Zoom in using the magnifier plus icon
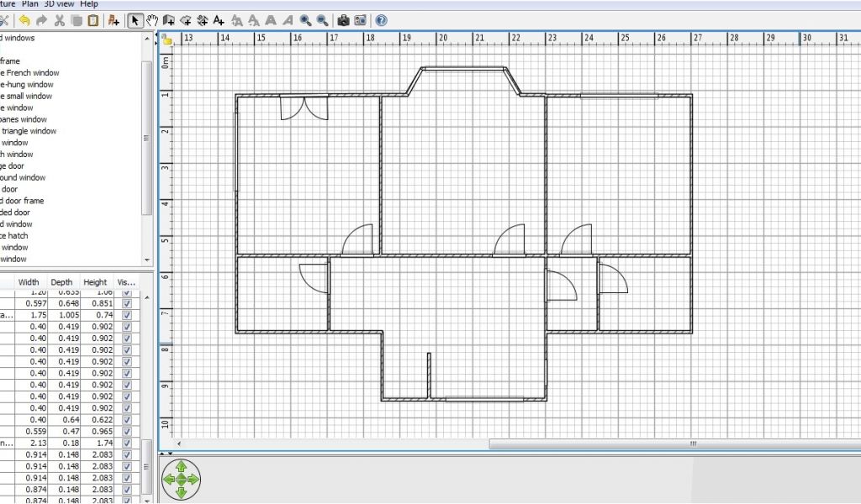The width and height of the screenshot is (861, 504). [x=305, y=20]
